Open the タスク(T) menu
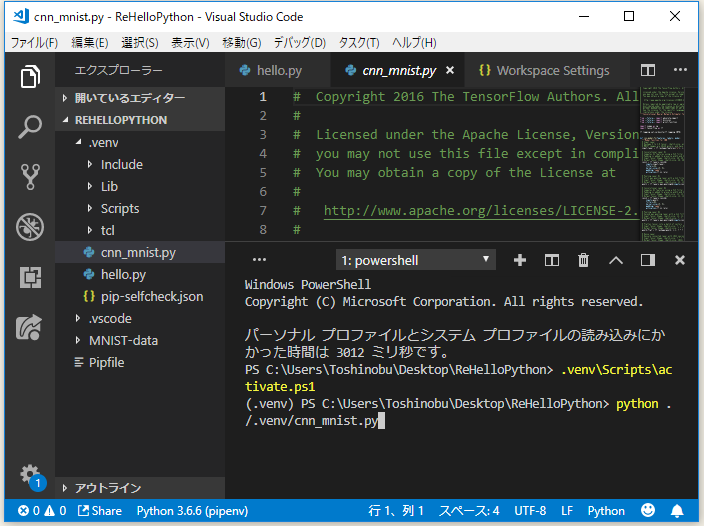Image resolution: width=704 pixels, height=526 pixels. [x=359, y=43]
